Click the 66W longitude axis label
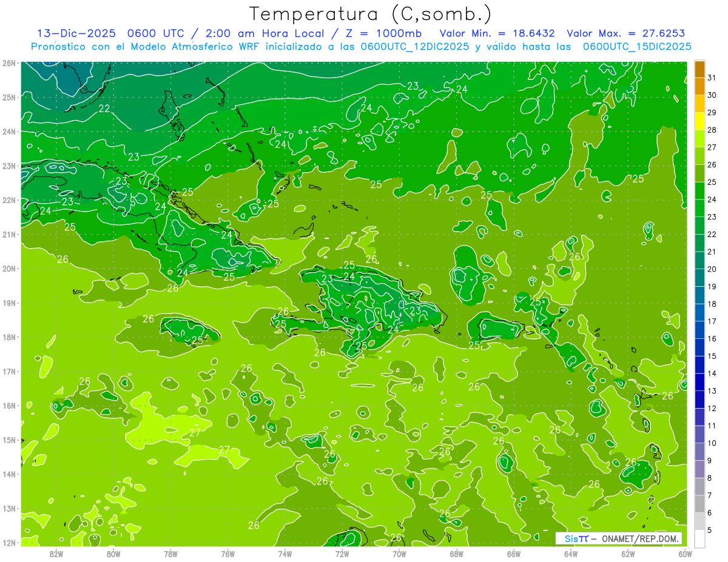The image size is (728, 562). (x=514, y=553)
